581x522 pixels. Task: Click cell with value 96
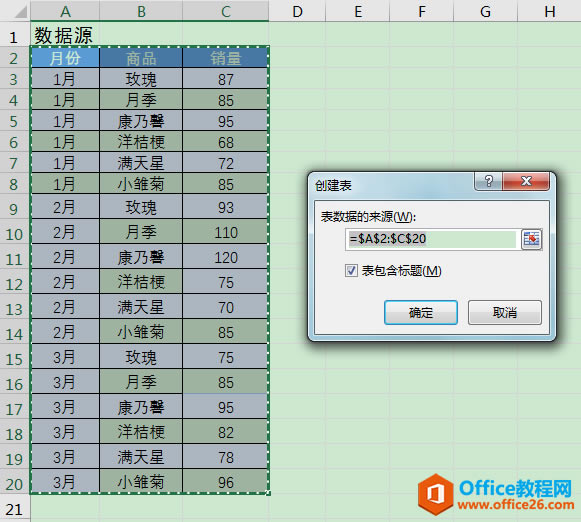point(226,482)
